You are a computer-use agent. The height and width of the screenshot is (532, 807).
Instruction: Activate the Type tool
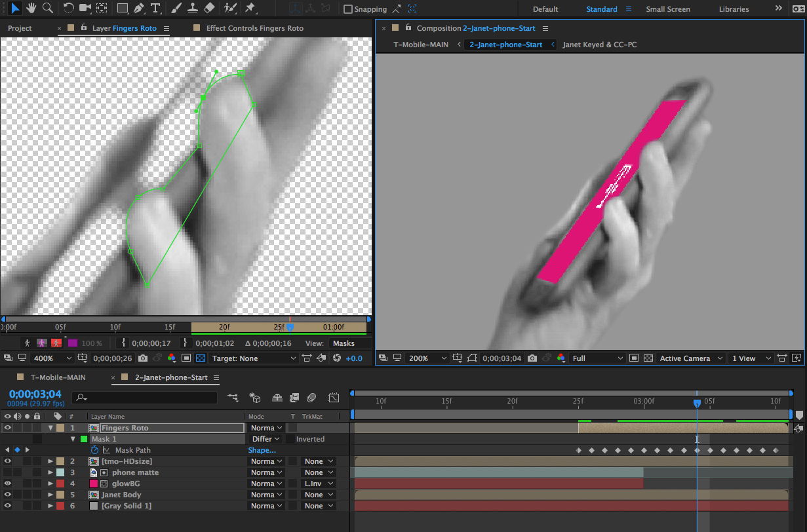coord(154,9)
